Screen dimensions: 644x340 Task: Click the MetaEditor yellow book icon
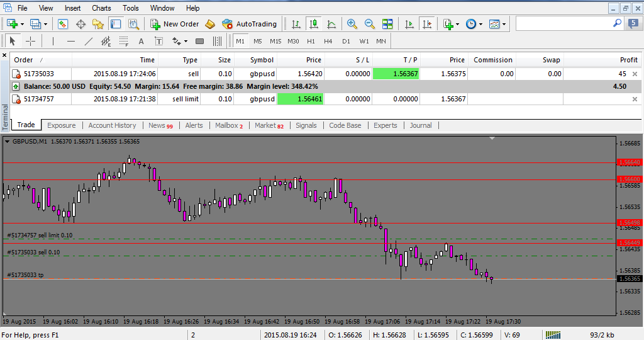coord(210,24)
